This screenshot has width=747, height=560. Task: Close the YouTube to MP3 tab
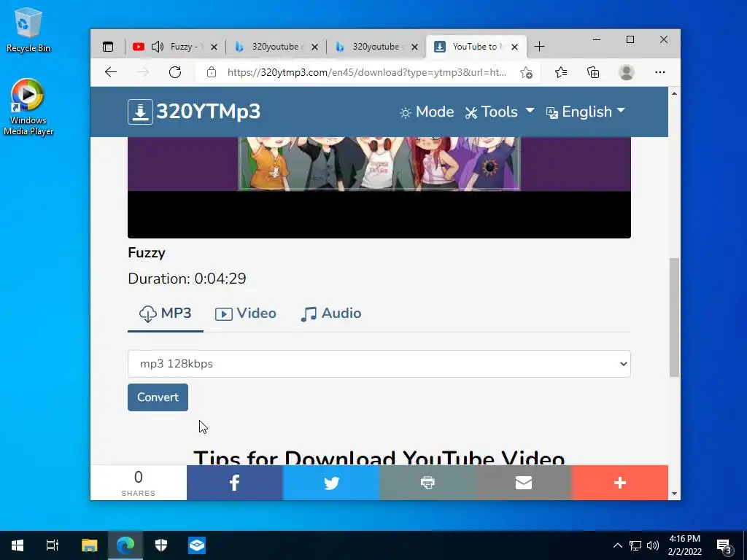(514, 47)
